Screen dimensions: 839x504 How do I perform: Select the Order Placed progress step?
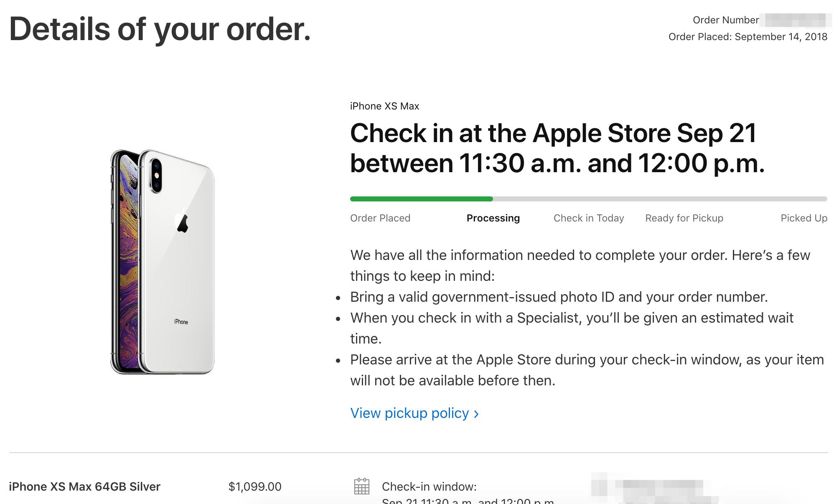tap(380, 218)
